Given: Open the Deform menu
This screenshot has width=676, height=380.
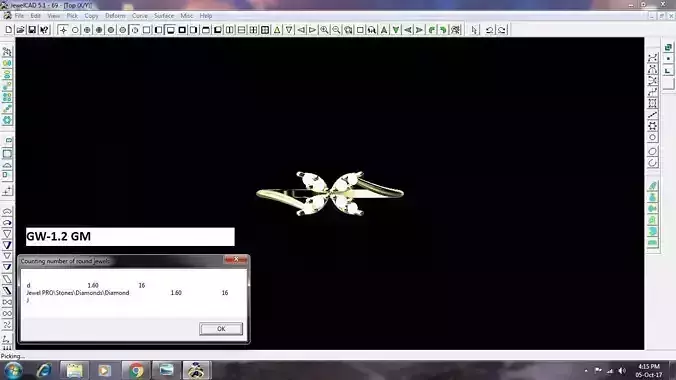Looking at the screenshot, I should (x=115, y=16).
